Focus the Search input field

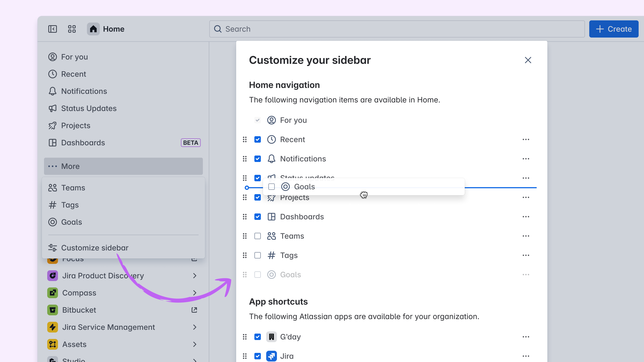[x=397, y=29]
